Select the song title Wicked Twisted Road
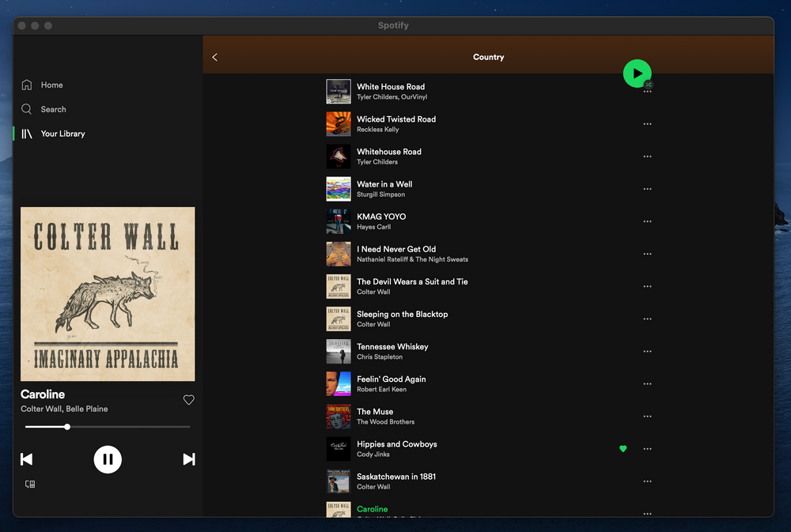This screenshot has width=791, height=532. tap(396, 119)
